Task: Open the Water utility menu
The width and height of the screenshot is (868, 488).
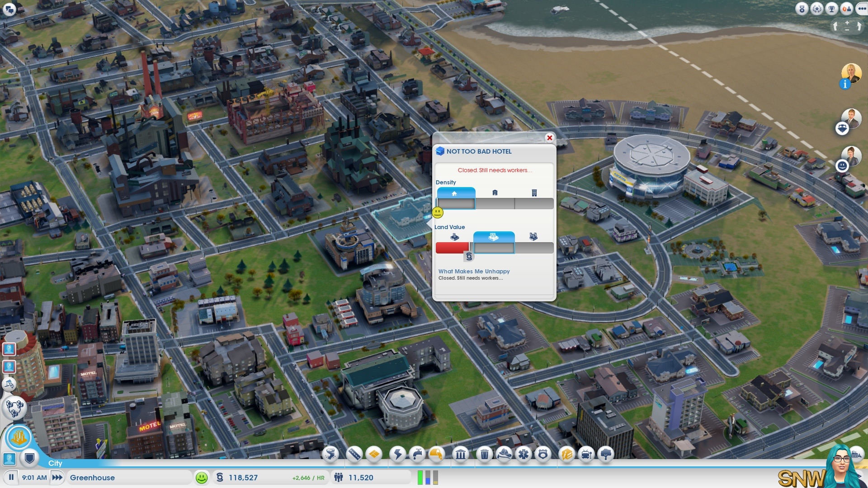Action: pyautogui.click(x=417, y=454)
